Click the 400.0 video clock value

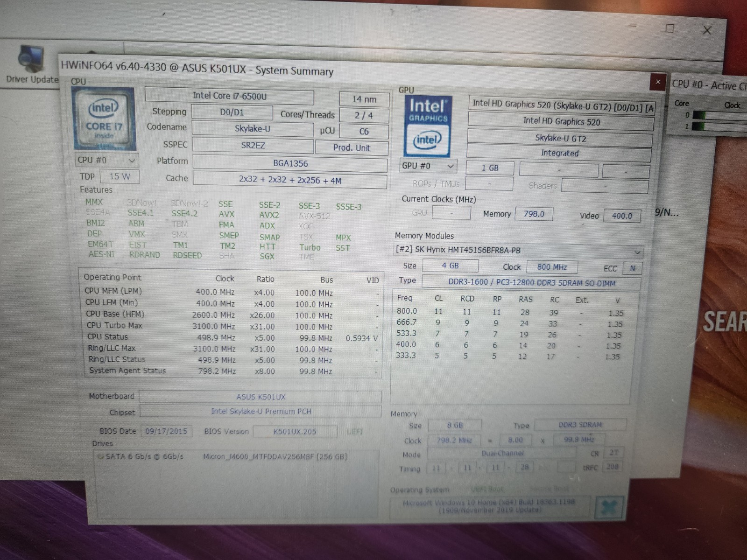(x=622, y=216)
